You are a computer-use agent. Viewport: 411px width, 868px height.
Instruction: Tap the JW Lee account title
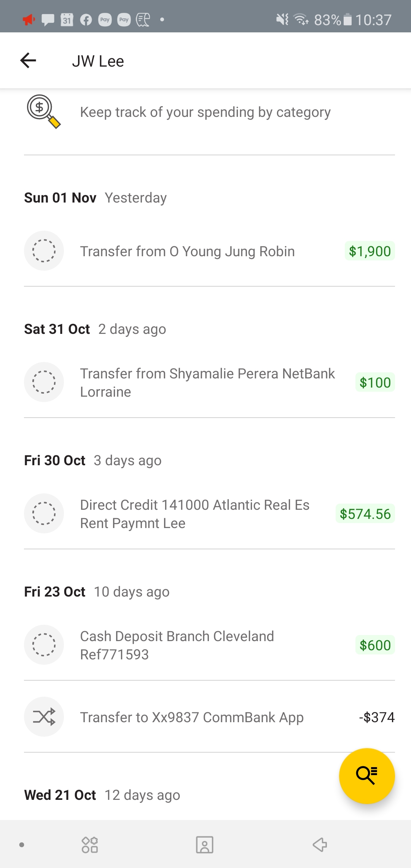(98, 61)
